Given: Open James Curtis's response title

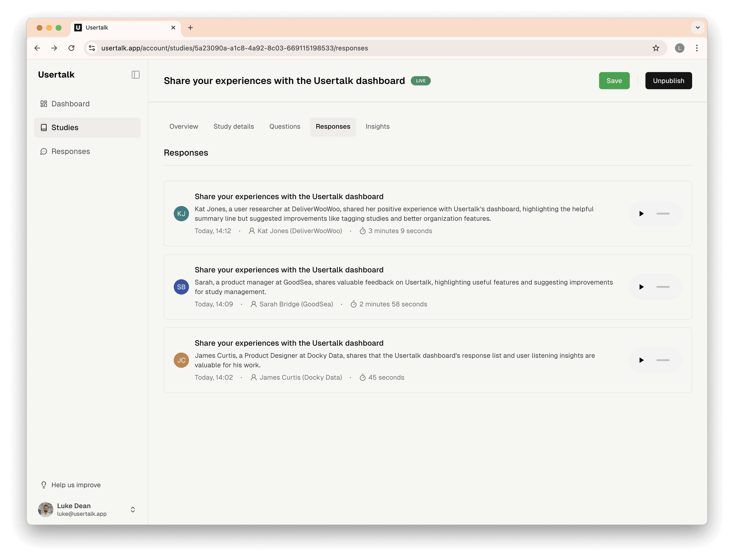Looking at the screenshot, I should [x=289, y=343].
